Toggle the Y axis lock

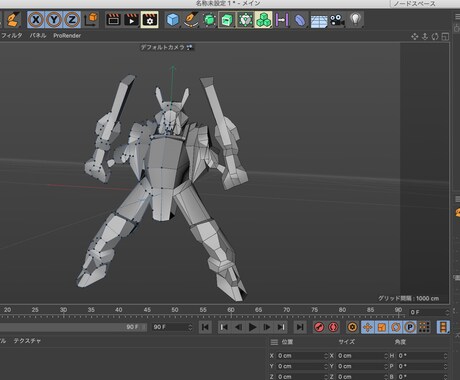point(54,20)
